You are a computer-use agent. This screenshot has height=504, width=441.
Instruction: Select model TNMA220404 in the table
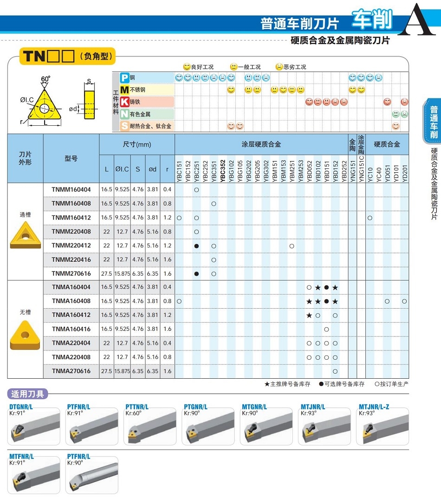tap(71, 343)
